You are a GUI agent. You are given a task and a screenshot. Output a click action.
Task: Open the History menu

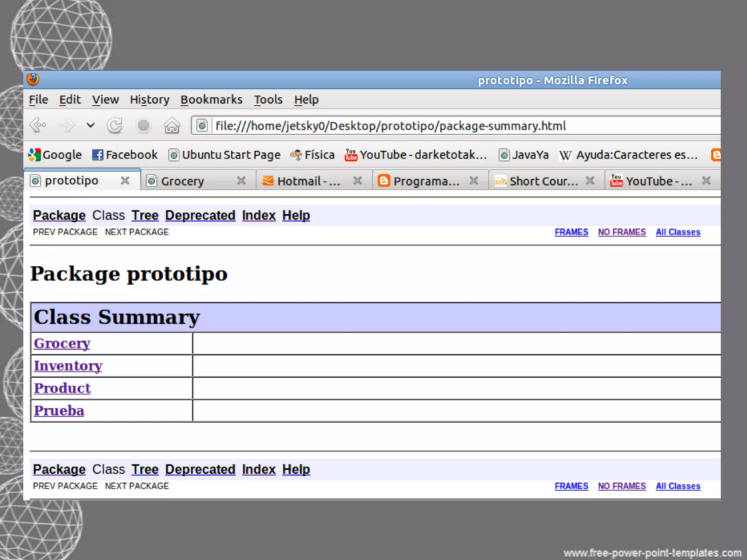(x=150, y=100)
